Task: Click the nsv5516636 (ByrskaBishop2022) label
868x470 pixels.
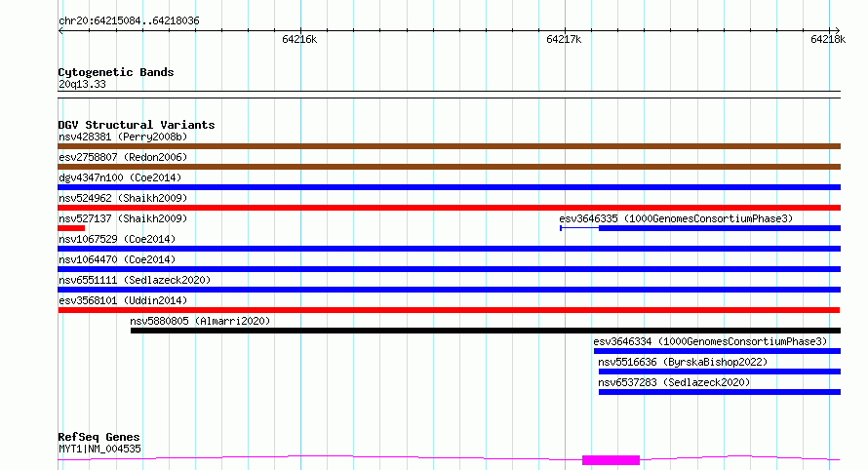Action: 683,362
